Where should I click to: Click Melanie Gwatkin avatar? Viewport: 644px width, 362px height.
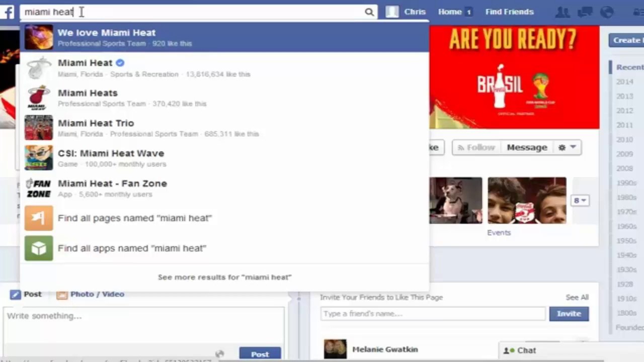335,349
